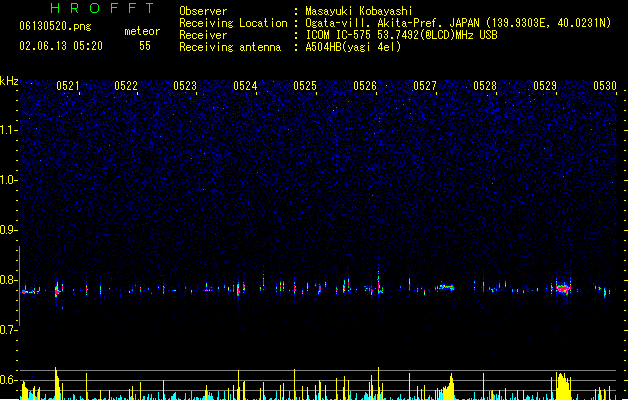Screen dimensions: 629x400
Task: Click the Receiver label
Action: 203,35
